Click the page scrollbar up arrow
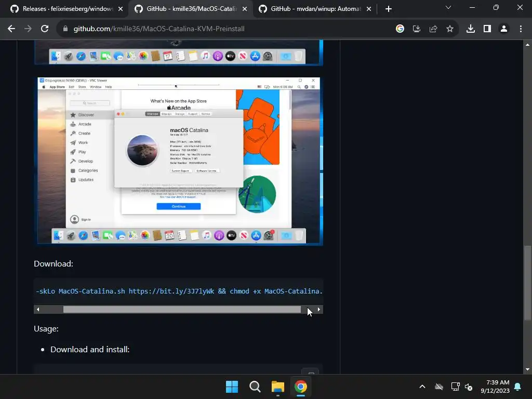 [x=527, y=45]
